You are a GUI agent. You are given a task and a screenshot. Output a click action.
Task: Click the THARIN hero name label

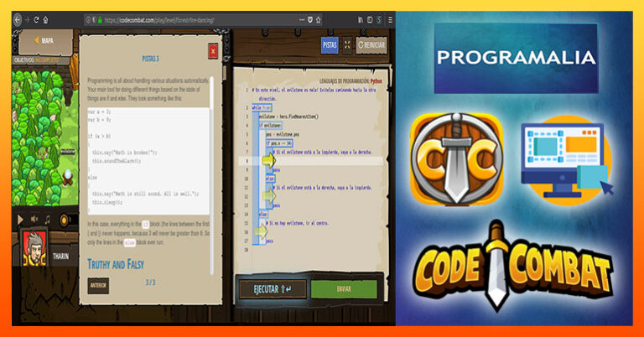[60, 257]
